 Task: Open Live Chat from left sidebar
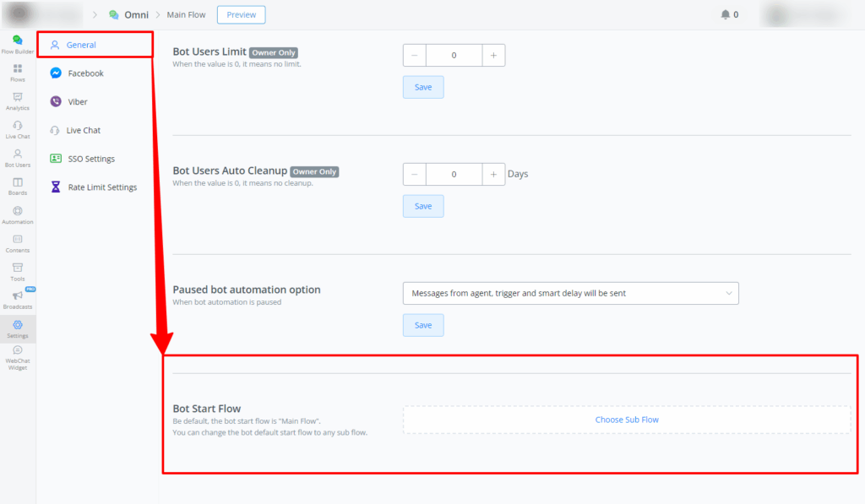pyautogui.click(x=18, y=127)
